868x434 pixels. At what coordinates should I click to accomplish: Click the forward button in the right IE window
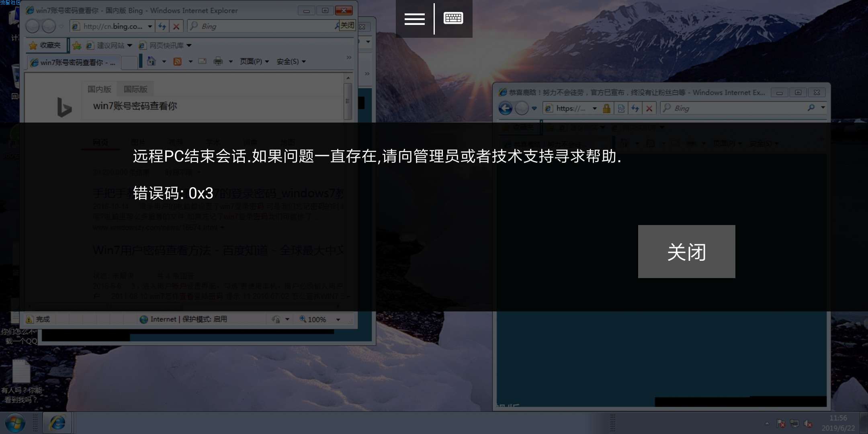(x=522, y=108)
